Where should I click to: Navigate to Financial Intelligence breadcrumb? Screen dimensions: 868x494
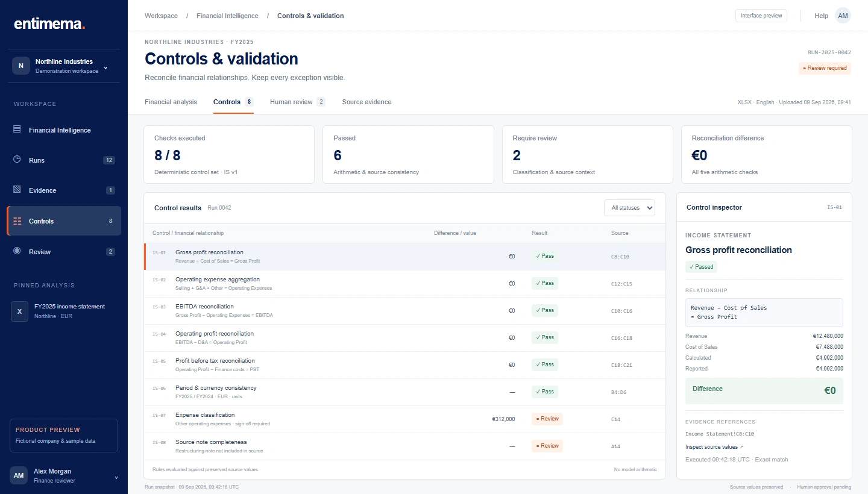point(227,16)
